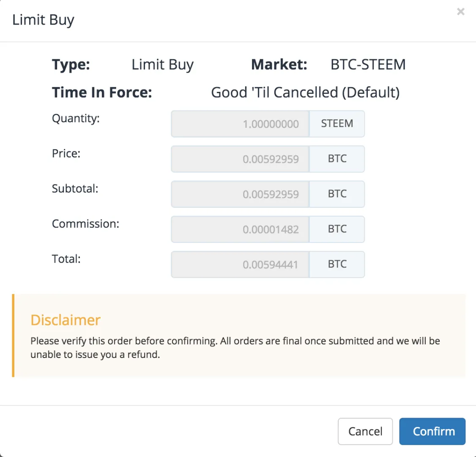Click the disclaimer refund warning text
The image size is (476, 457).
235,347
